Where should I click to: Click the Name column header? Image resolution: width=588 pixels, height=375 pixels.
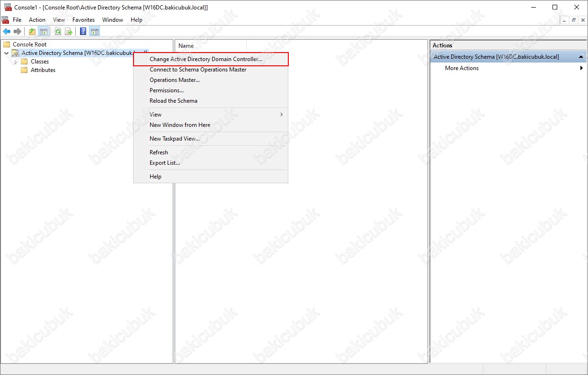point(211,46)
